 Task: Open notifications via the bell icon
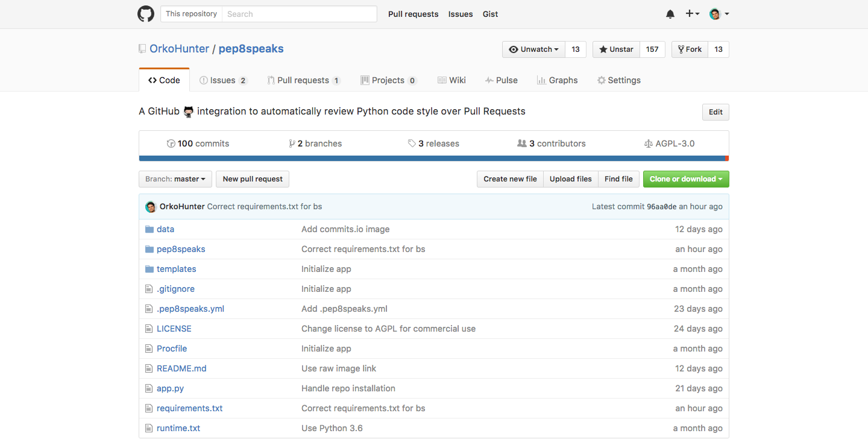(670, 13)
